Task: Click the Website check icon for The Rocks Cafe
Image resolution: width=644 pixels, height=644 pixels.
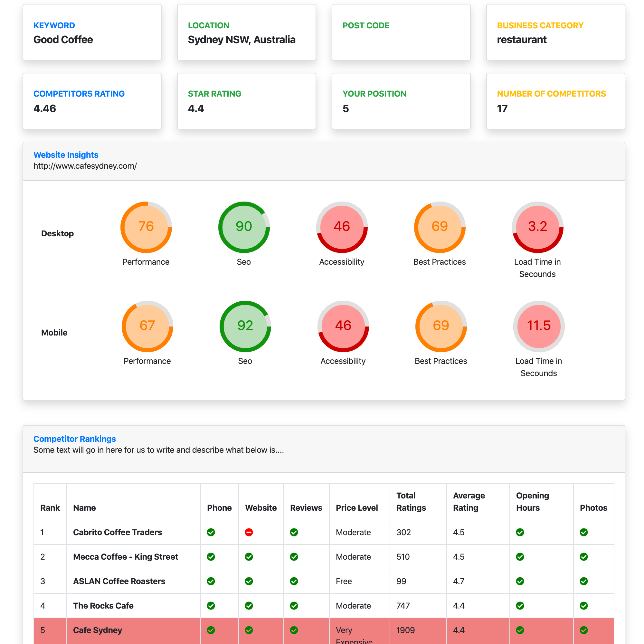Action: click(x=249, y=606)
